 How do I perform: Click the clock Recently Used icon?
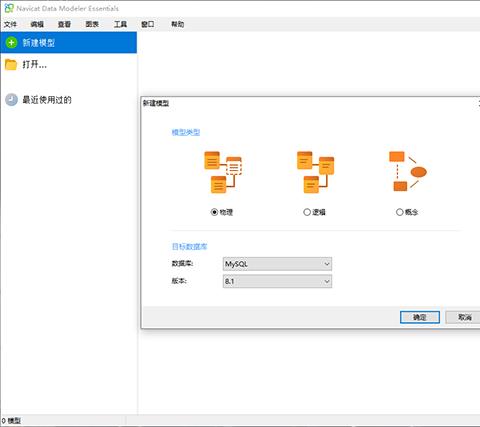point(11,100)
